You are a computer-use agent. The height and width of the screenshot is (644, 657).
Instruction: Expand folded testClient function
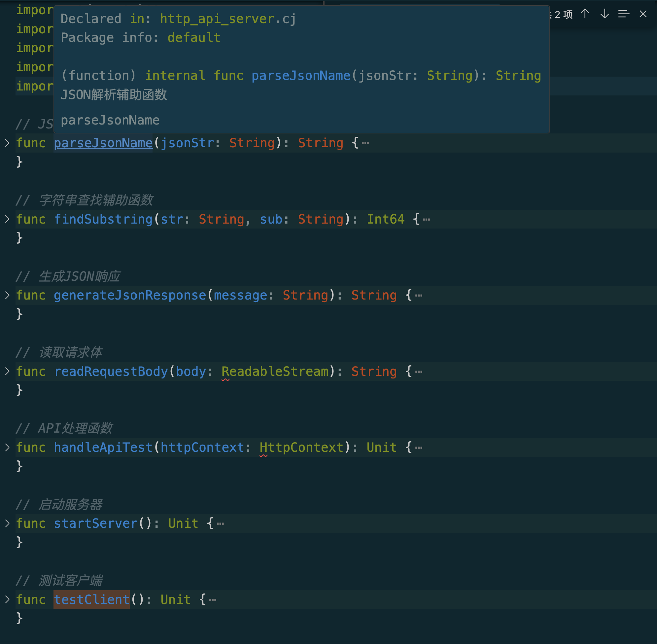(8, 599)
